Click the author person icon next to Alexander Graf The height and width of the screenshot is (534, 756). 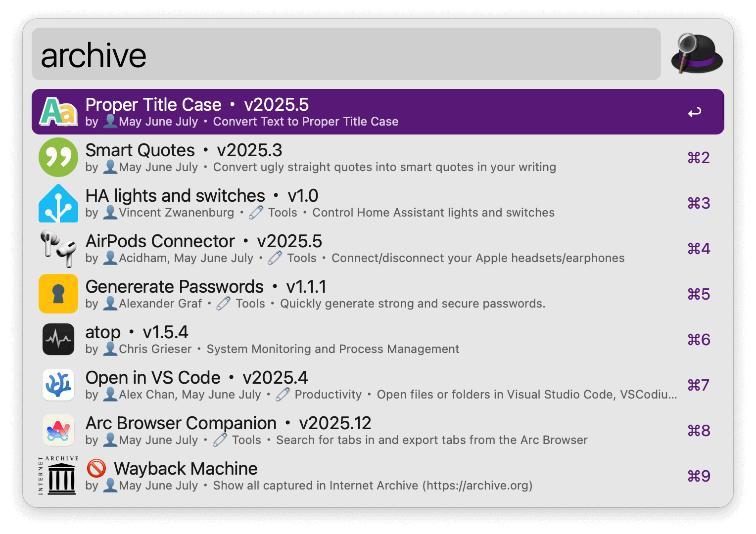point(110,304)
